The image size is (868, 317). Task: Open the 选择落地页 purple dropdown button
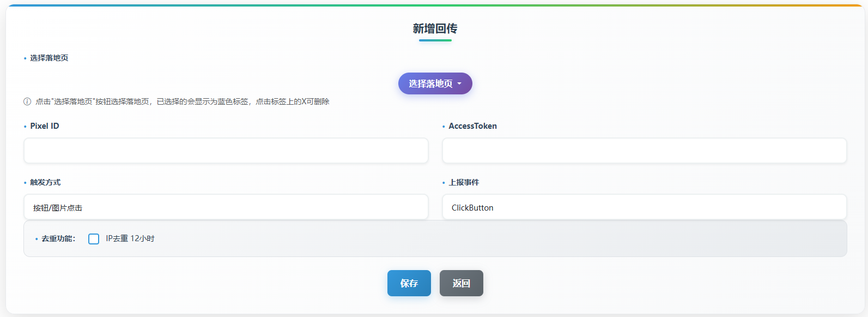[430, 83]
